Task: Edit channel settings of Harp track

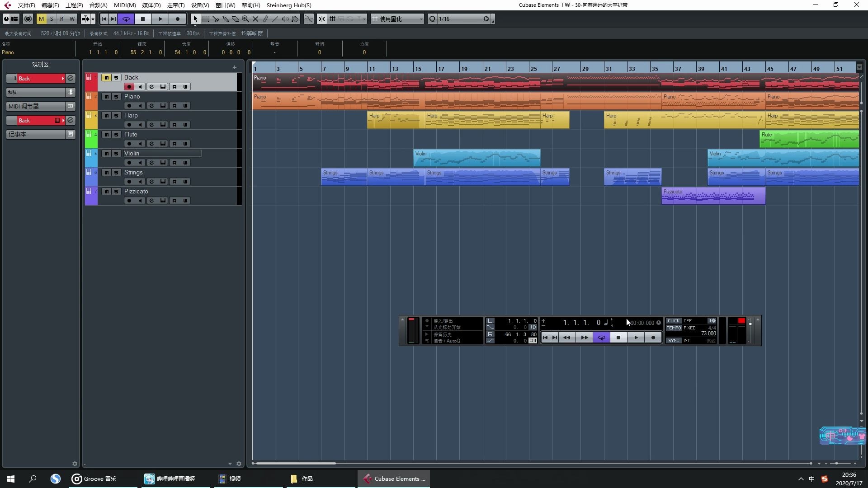Action: (x=151, y=125)
